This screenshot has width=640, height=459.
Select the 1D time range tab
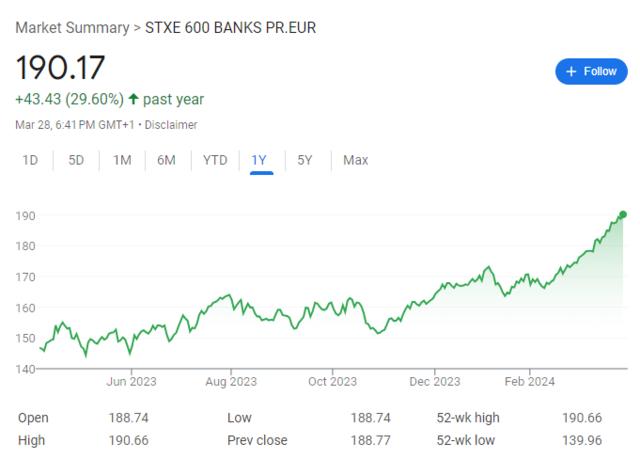31,160
